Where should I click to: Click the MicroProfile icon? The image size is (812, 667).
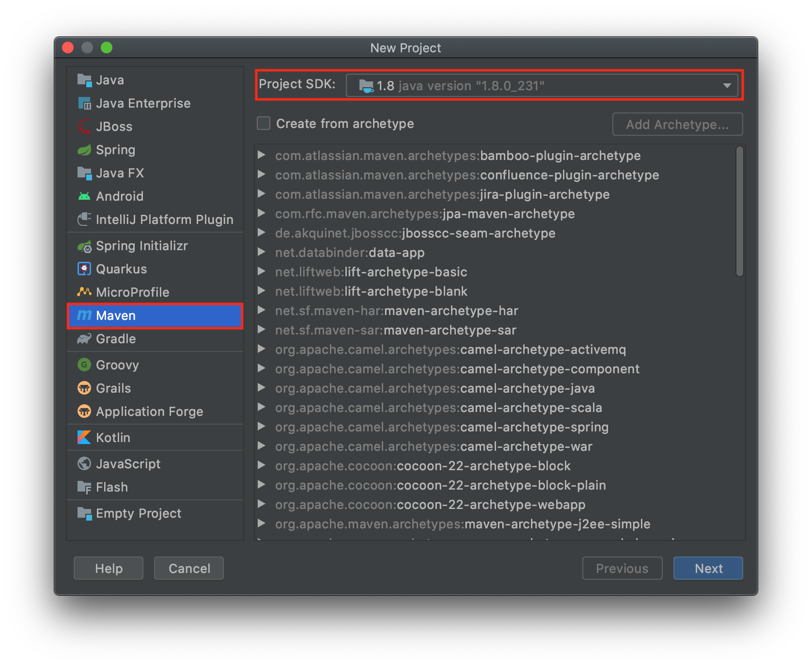click(x=84, y=292)
